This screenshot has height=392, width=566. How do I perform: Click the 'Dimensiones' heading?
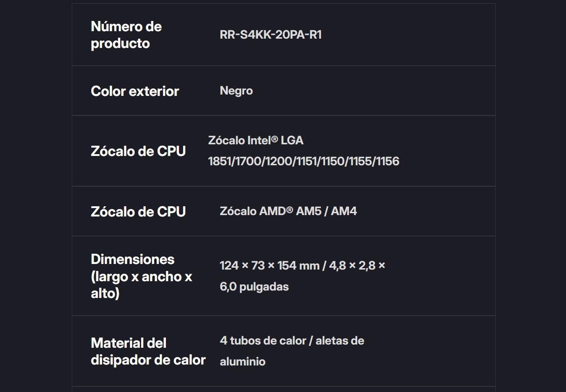132,259
